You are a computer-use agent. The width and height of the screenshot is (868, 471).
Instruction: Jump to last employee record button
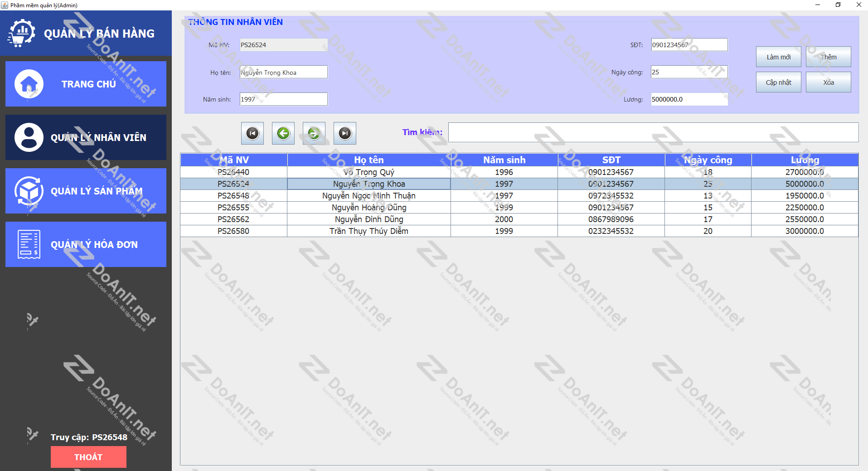click(345, 133)
